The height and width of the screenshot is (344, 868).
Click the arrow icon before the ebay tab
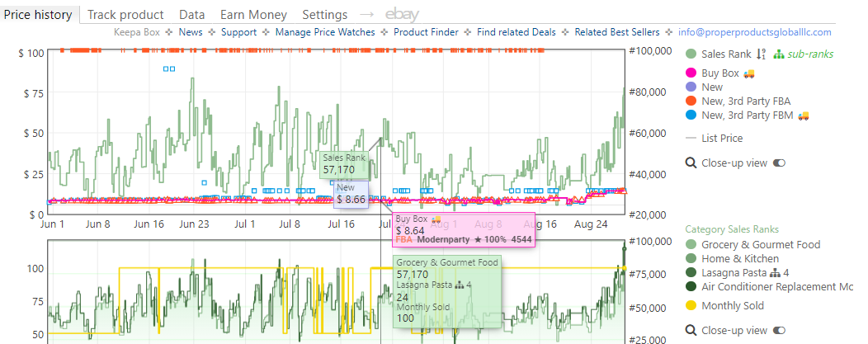[x=366, y=14]
